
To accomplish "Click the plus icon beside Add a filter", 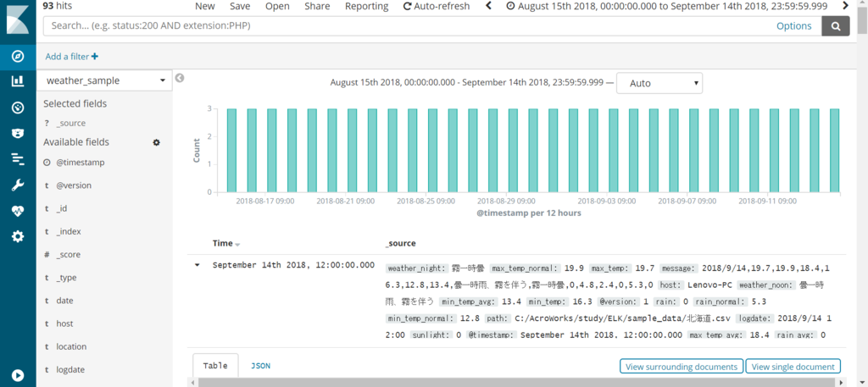I will coord(95,57).
